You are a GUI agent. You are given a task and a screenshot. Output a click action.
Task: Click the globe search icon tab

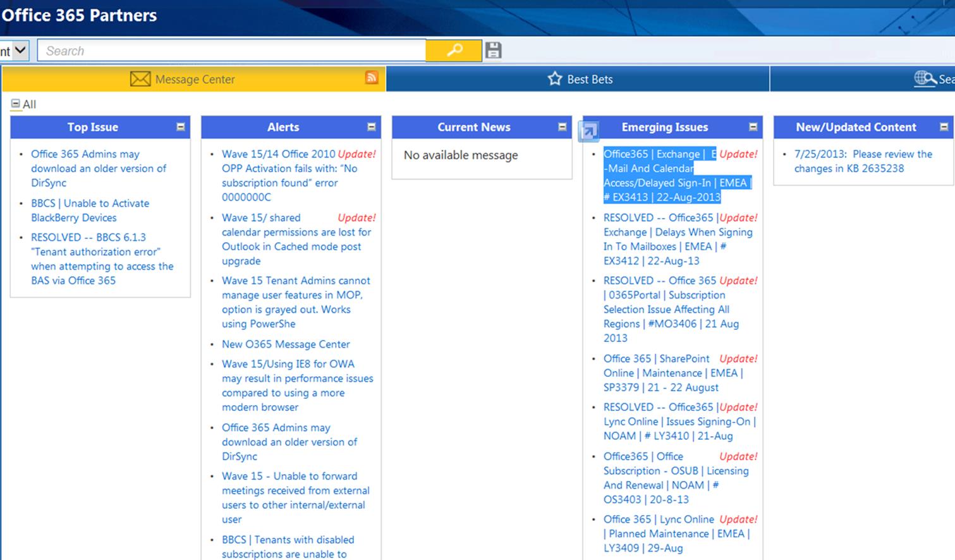[925, 79]
